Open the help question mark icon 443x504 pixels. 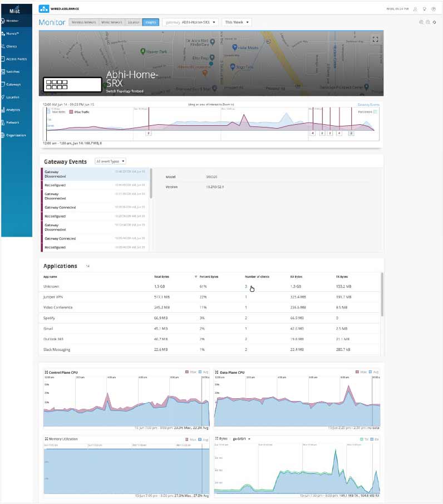click(x=433, y=9)
